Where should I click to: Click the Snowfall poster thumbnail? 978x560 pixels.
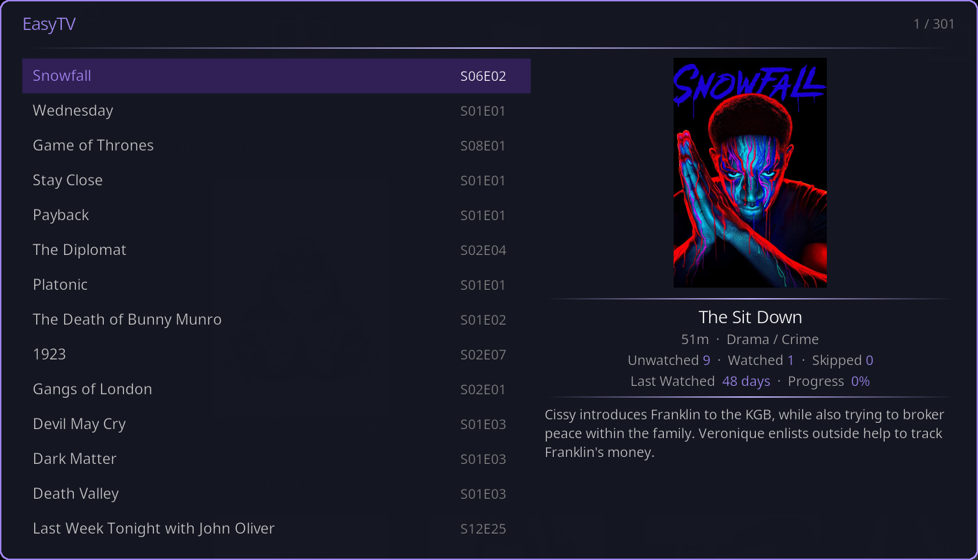(x=750, y=173)
